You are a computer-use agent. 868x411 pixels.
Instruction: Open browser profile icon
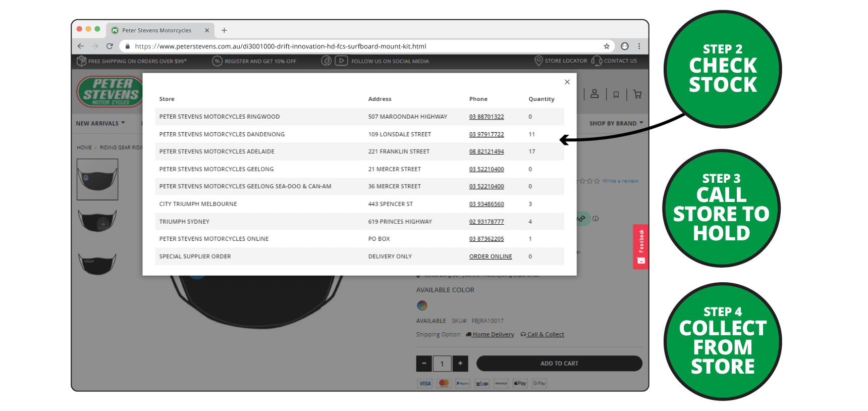coord(625,46)
